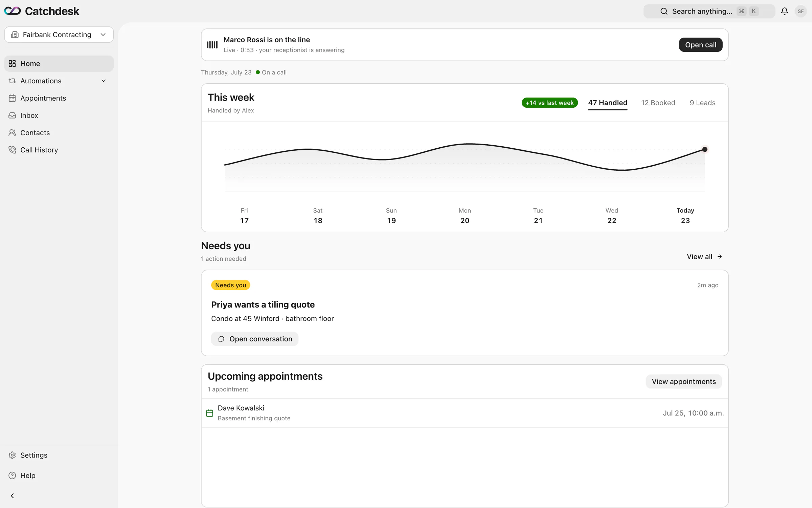Viewport: 812px width, 508px height.
Task: Open Settings from the sidebar
Action: pyautogui.click(x=59, y=455)
